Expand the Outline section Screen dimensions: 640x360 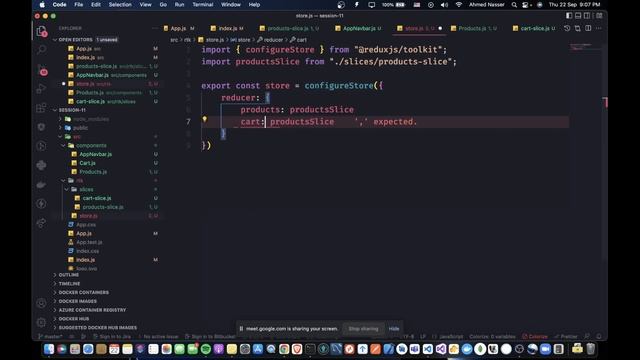point(69,275)
